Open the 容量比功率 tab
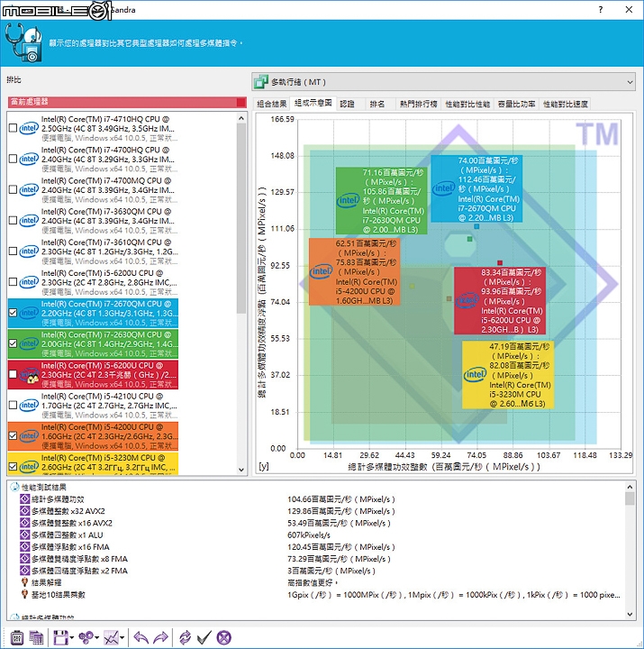Image resolution: width=644 pixels, height=649 pixels. pyautogui.click(x=517, y=104)
